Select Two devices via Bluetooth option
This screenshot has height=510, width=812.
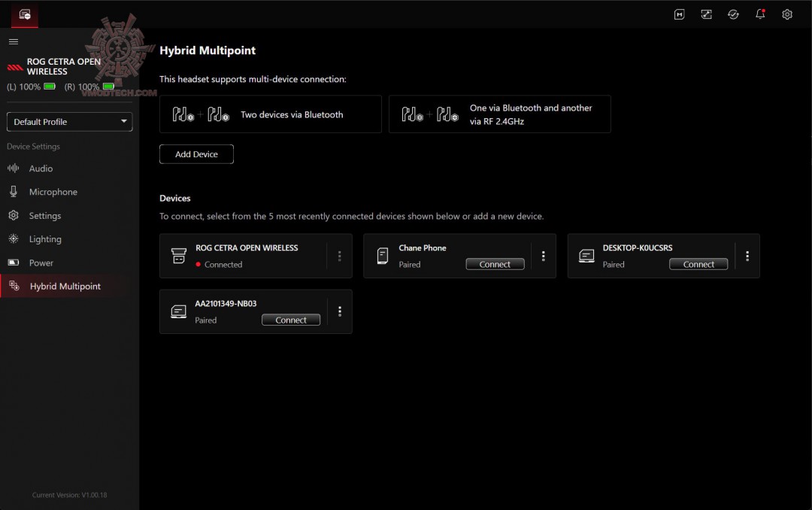click(271, 114)
